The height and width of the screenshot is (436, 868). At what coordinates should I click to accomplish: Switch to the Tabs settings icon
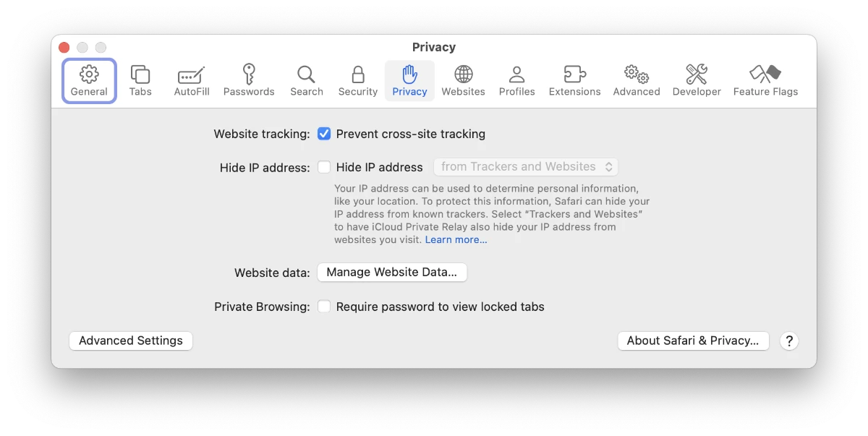[x=140, y=80]
